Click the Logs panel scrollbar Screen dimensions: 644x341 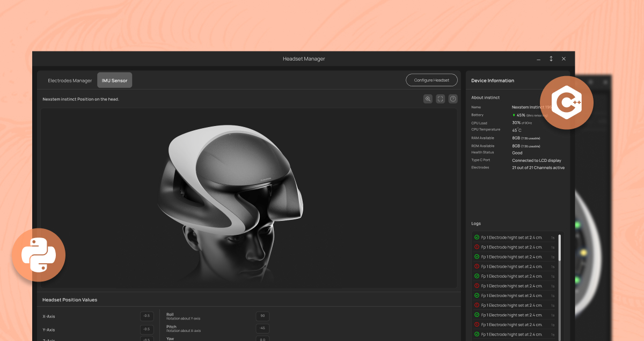[560, 248]
